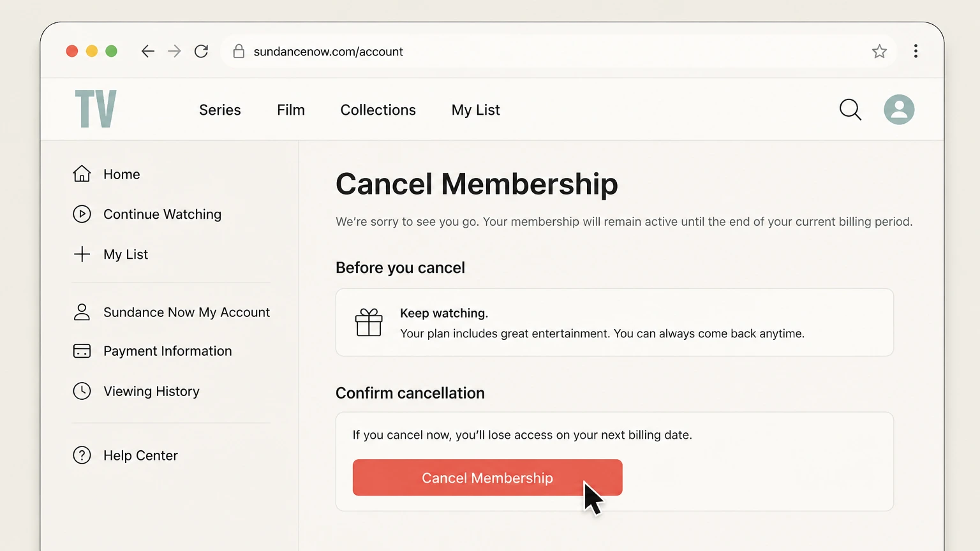Click the gift box icon

(369, 322)
